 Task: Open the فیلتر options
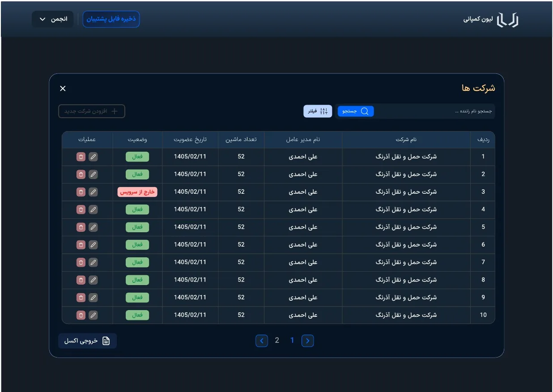(x=318, y=111)
